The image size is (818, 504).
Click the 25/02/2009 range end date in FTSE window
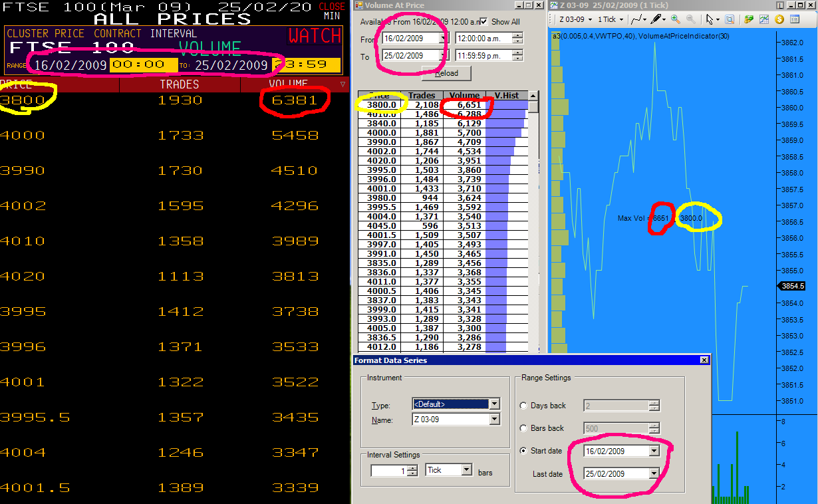pos(231,65)
